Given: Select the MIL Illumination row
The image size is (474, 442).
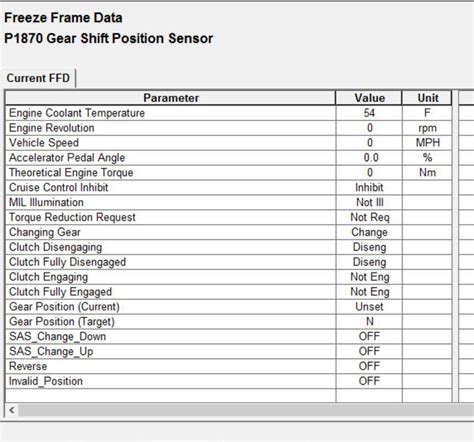Looking at the screenshot, I should (x=229, y=202).
